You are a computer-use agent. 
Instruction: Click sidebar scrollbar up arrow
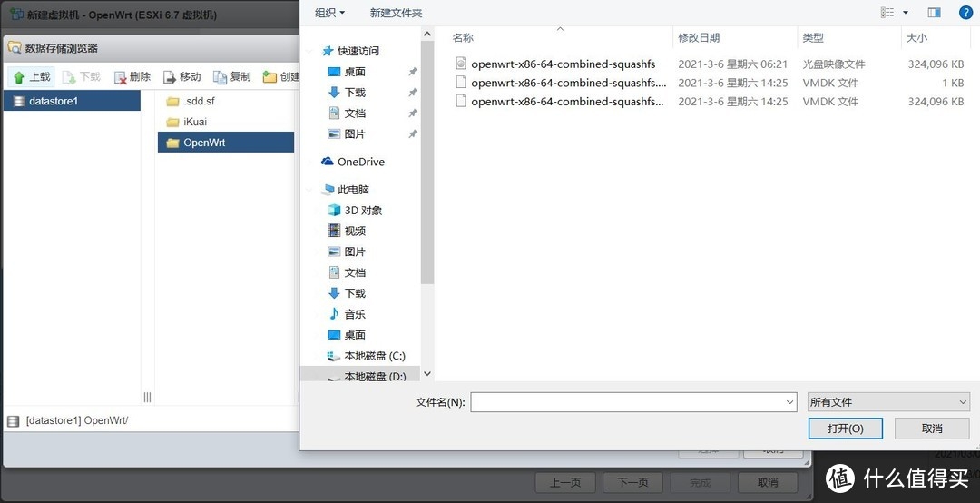coord(426,34)
